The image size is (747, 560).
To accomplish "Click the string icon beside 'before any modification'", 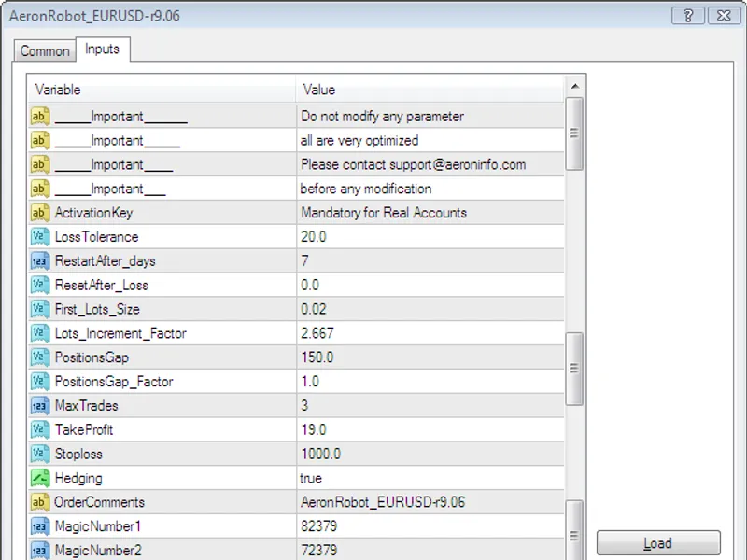I will (40, 189).
